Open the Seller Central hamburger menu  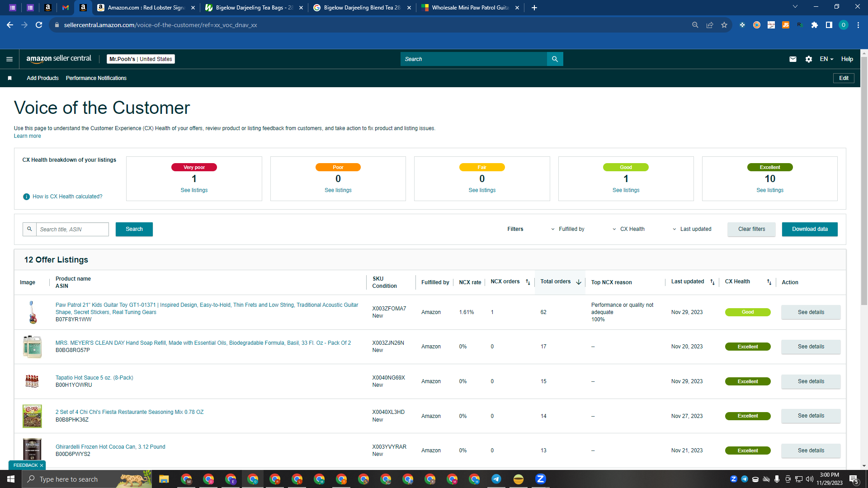point(9,59)
